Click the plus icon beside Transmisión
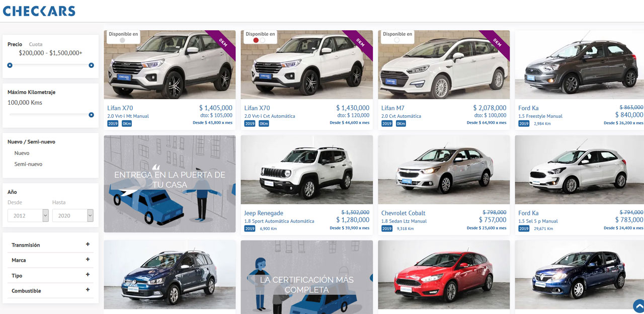 tap(88, 245)
